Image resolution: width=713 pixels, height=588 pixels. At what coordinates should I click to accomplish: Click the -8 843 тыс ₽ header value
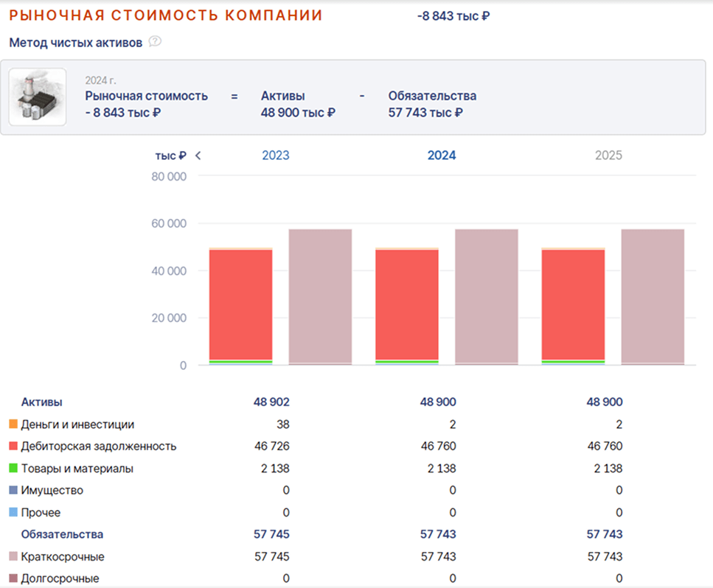453,16
